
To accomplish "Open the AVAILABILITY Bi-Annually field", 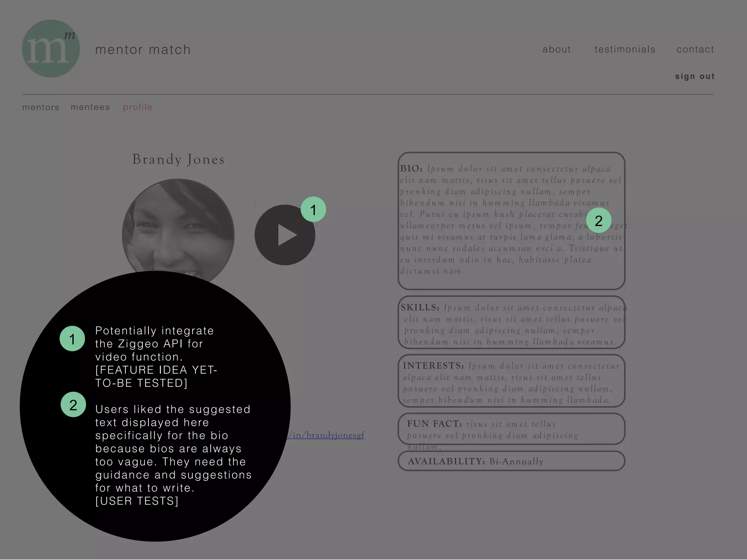I will coord(511,461).
